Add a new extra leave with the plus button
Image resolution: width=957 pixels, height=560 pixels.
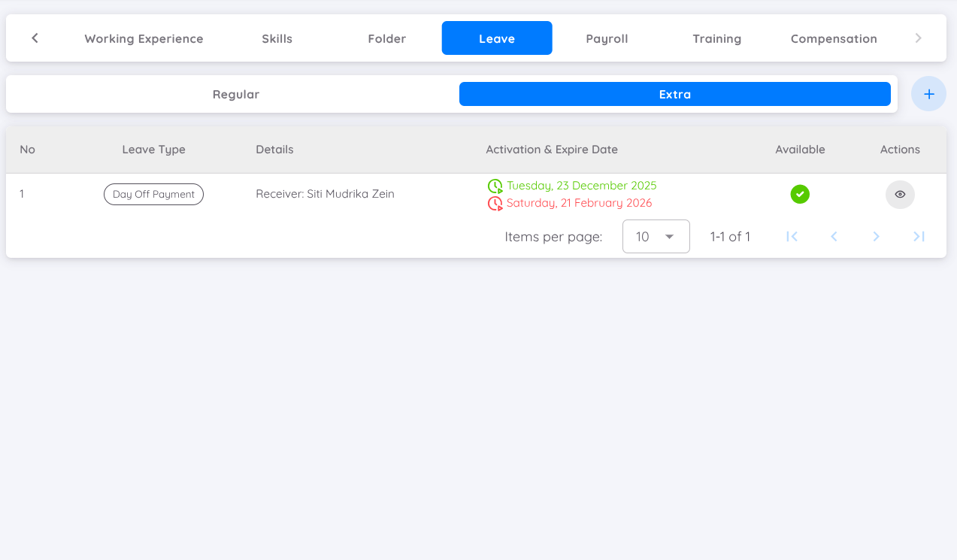928,93
